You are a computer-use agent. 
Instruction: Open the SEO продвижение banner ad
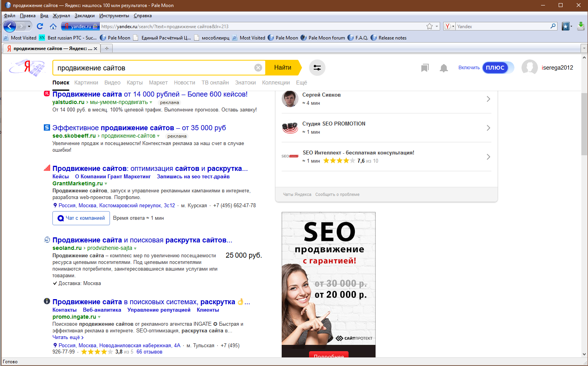(x=329, y=285)
